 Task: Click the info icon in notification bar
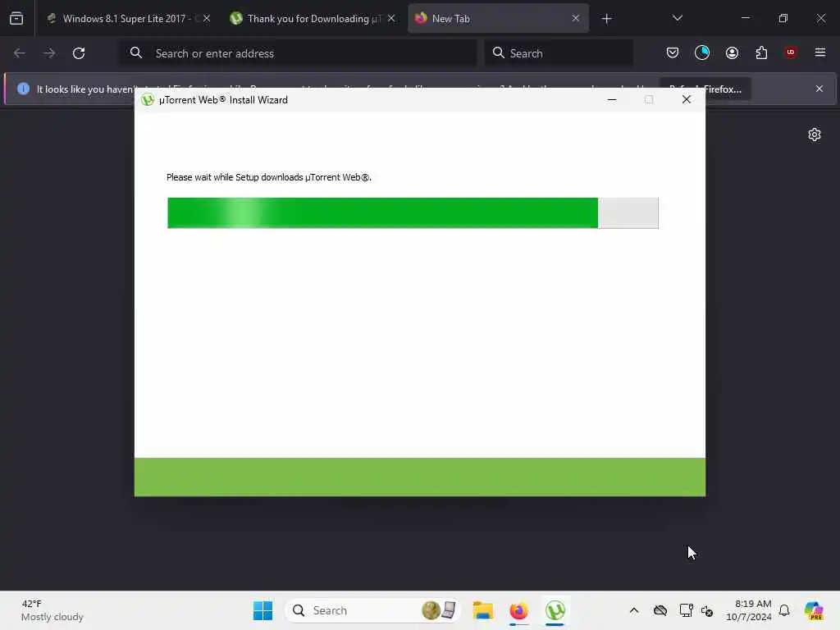pyautogui.click(x=23, y=89)
